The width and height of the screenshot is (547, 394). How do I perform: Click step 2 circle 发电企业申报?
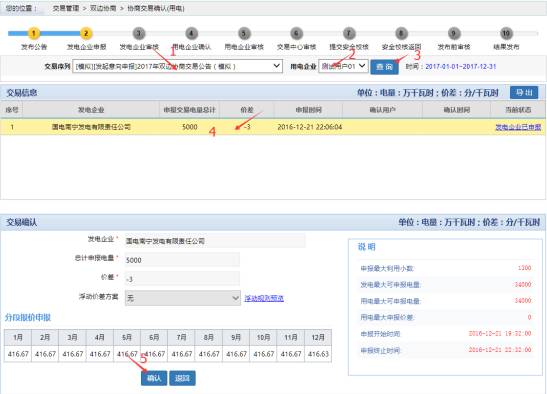pos(86,34)
